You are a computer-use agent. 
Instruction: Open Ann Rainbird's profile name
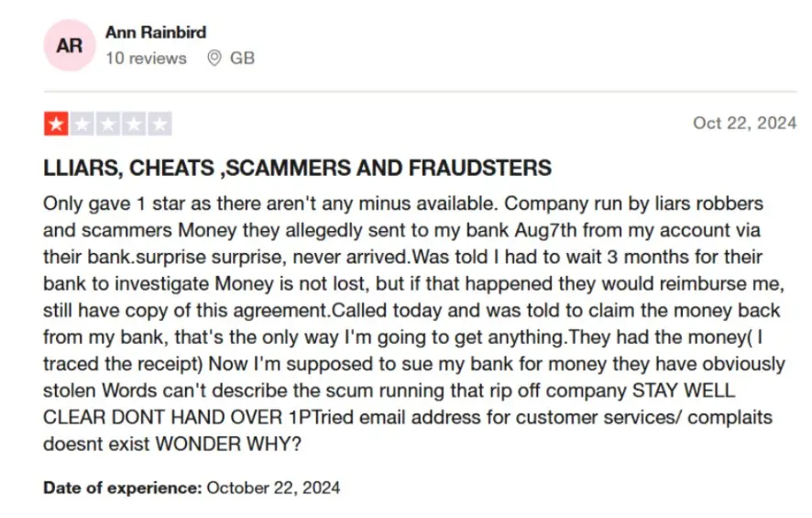156,32
